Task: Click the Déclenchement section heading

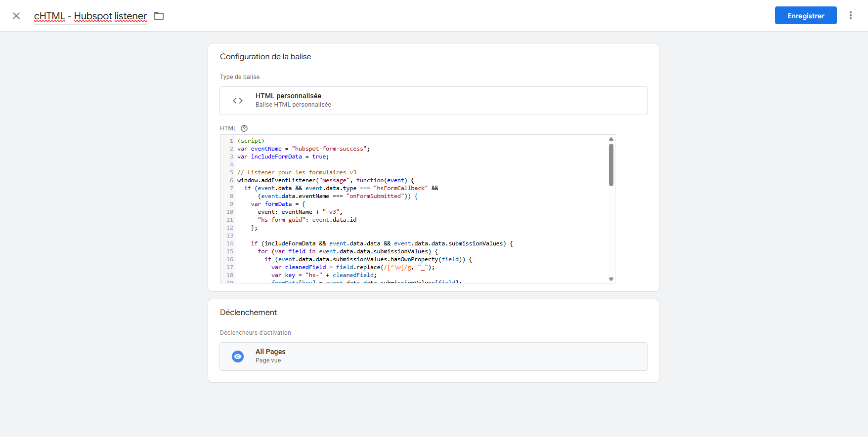Action: (248, 313)
